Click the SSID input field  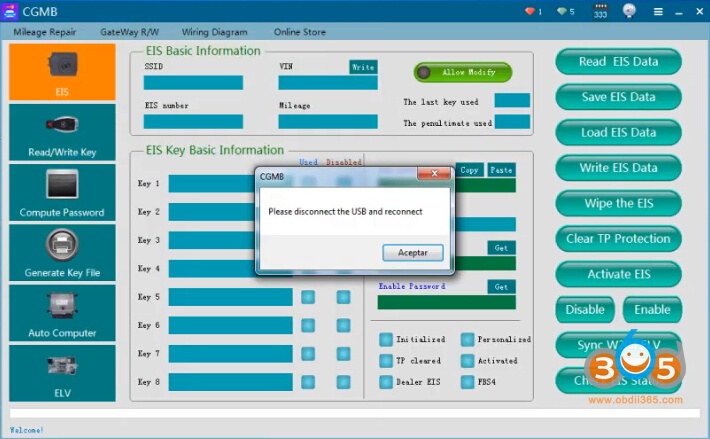pyautogui.click(x=193, y=83)
